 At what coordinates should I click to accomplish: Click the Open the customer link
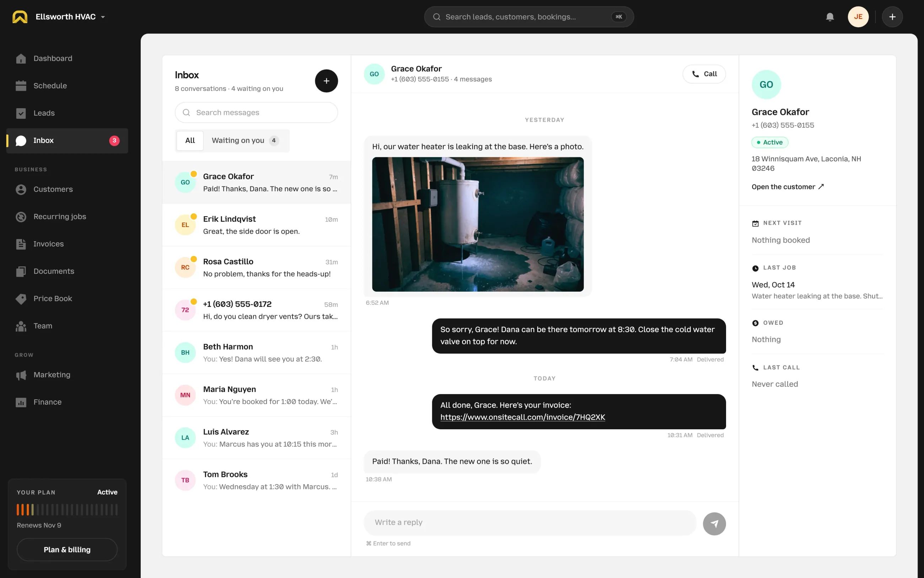click(787, 187)
